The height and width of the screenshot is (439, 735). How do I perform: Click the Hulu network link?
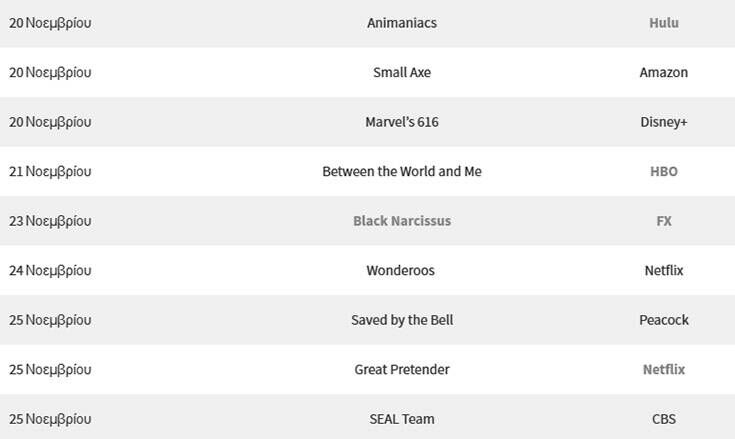[x=663, y=23]
